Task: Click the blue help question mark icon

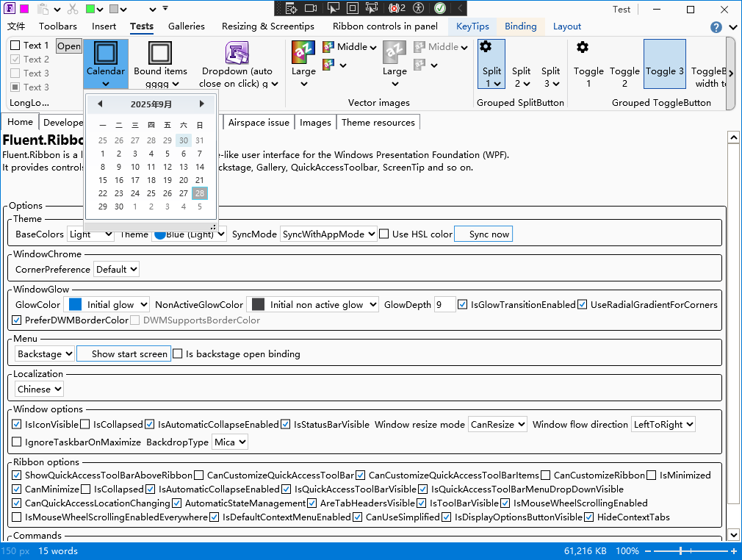Action: click(716, 27)
